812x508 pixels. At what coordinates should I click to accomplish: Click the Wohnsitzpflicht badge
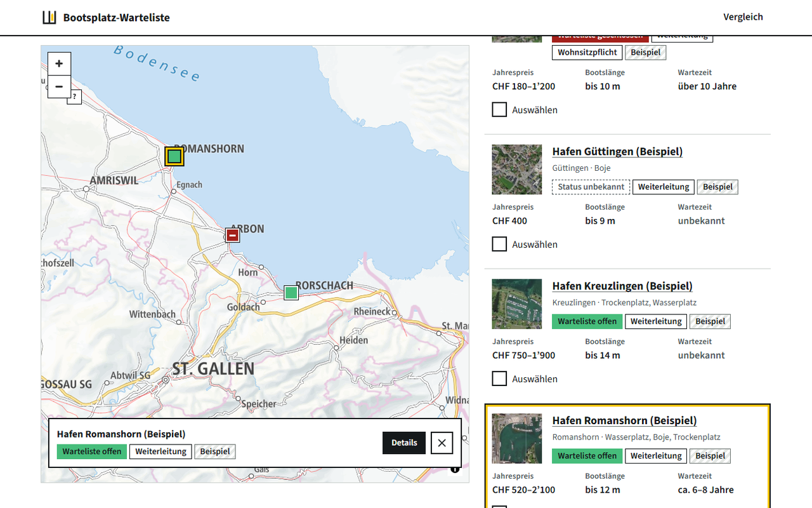point(587,53)
